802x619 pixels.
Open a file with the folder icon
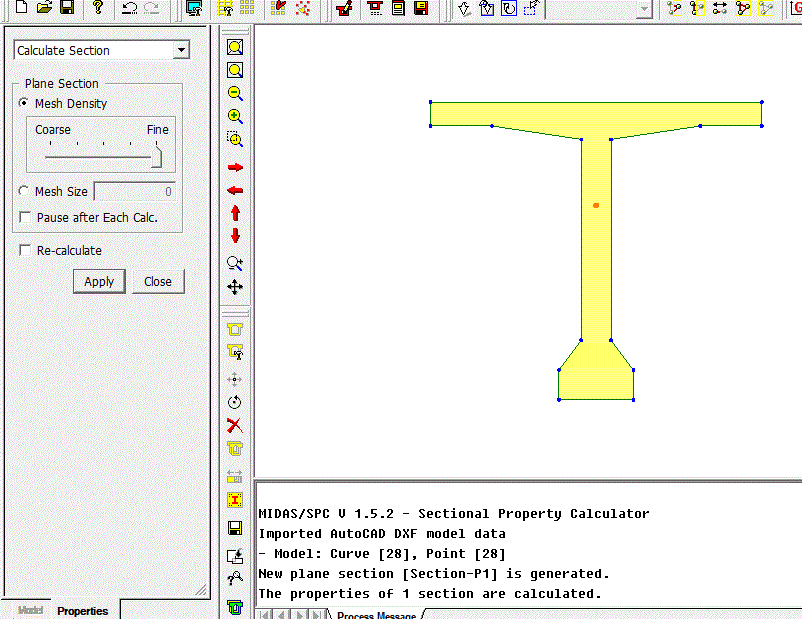(x=44, y=8)
